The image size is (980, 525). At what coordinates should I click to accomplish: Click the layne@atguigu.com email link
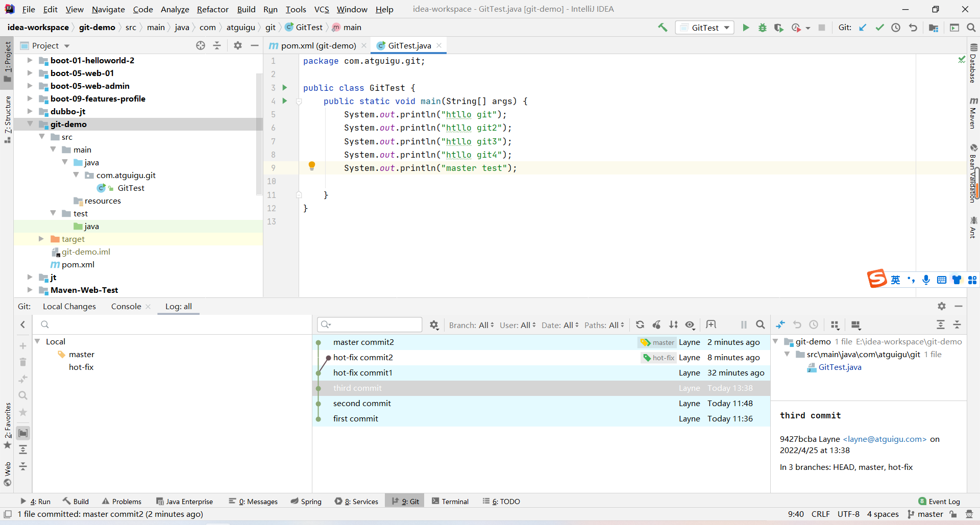point(885,439)
